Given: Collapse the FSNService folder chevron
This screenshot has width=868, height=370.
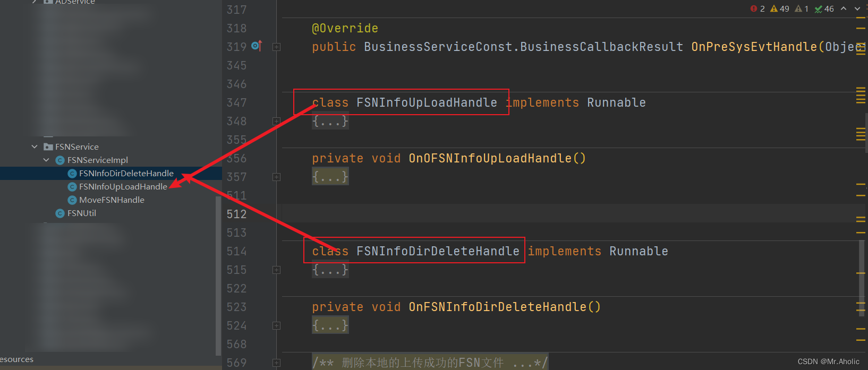Looking at the screenshot, I should point(35,147).
